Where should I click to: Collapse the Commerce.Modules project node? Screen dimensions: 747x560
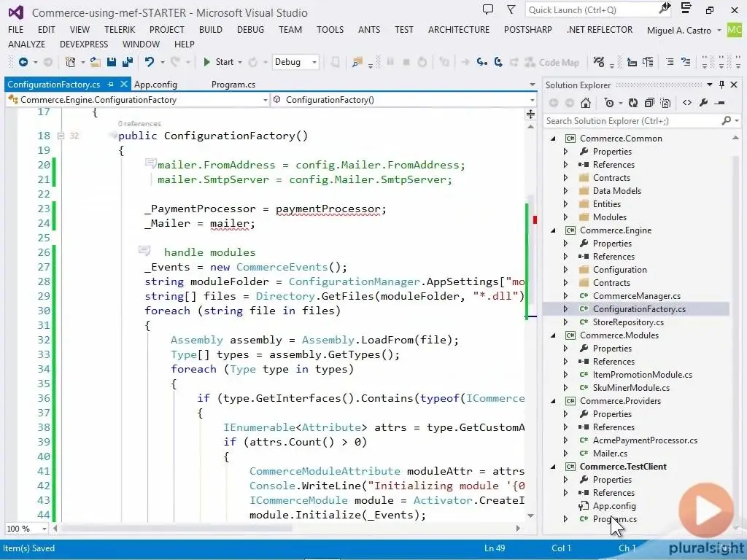(x=553, y=335)
